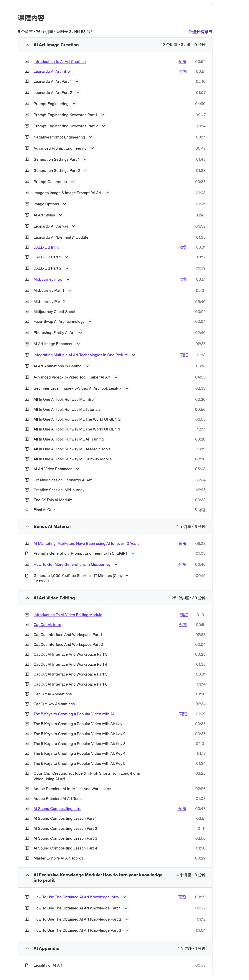Click the quiz bulb icon beside Final AI Quiz
Screen dimensions: 249x980
point(27,510)
